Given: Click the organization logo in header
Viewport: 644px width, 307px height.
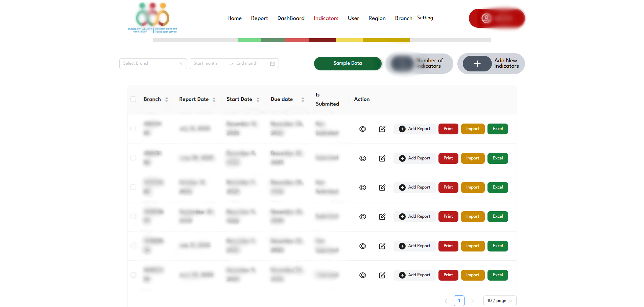Looking at the screenshot, I should (x=152, y=18).
